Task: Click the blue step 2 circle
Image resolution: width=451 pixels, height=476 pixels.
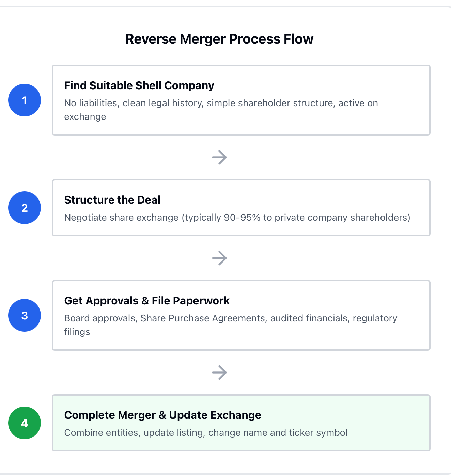Action: (x=25, y=208)
